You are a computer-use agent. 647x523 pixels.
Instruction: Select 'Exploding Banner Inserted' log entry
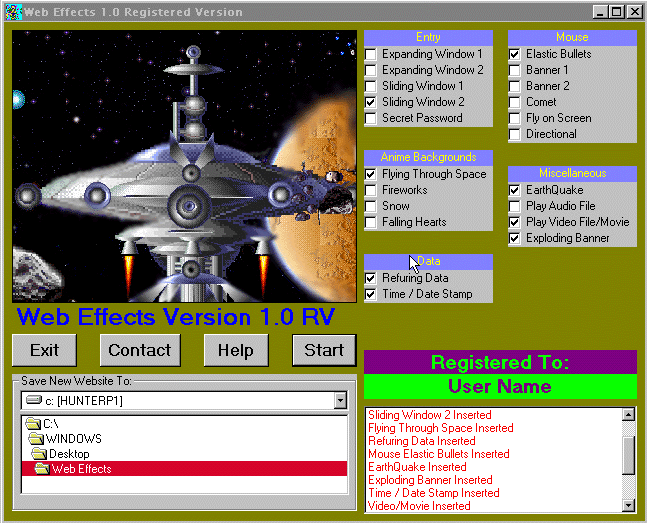click(430, 480)
